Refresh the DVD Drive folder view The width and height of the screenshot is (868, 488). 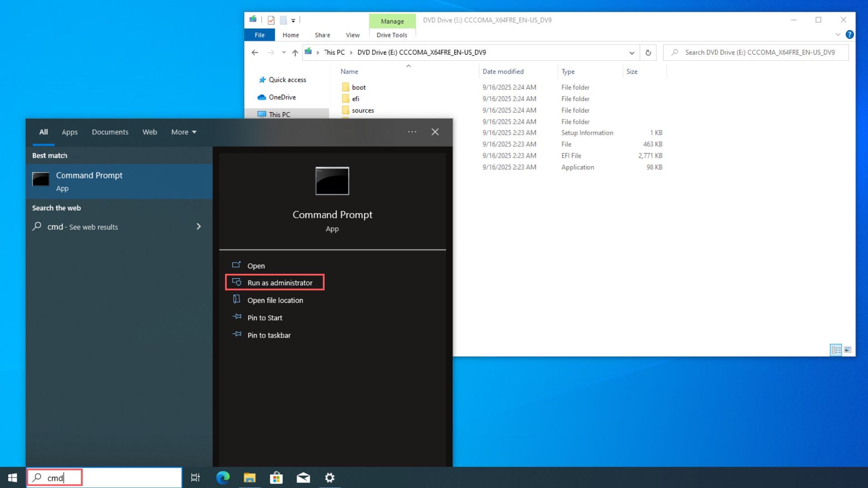(x=648, y=52)
